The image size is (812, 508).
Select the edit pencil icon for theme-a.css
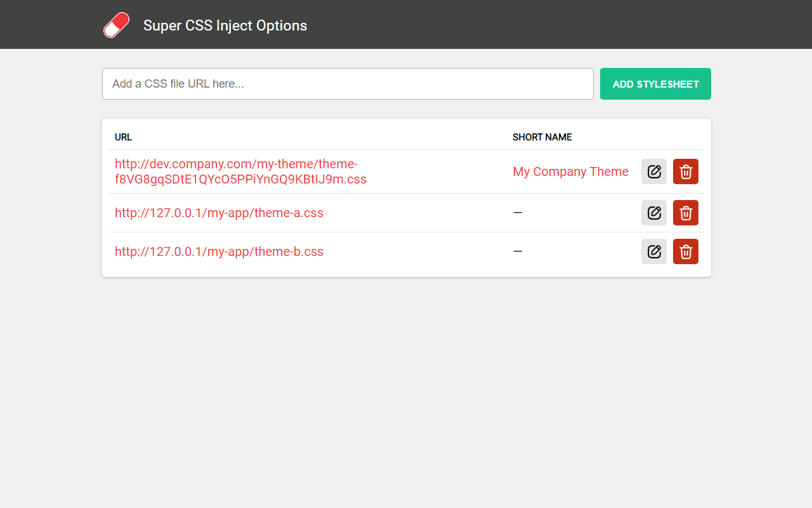pos(654,213)
